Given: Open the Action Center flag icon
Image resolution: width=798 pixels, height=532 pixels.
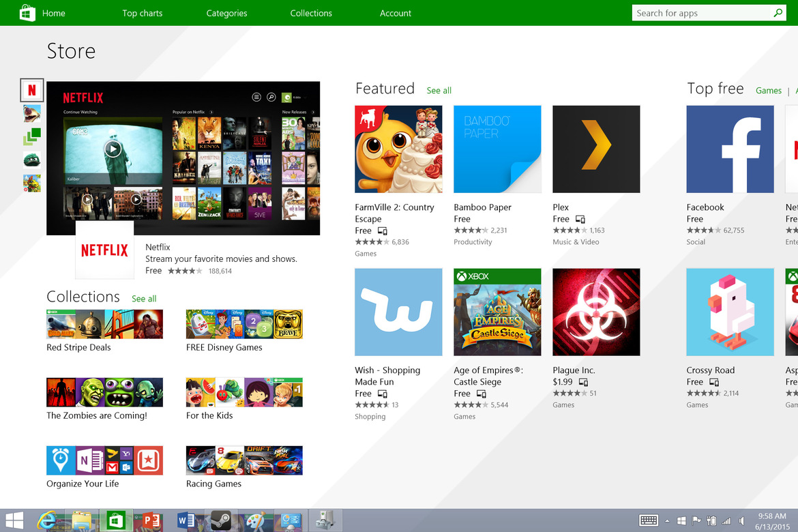Looking at the screenshot, I should (696, 521).
